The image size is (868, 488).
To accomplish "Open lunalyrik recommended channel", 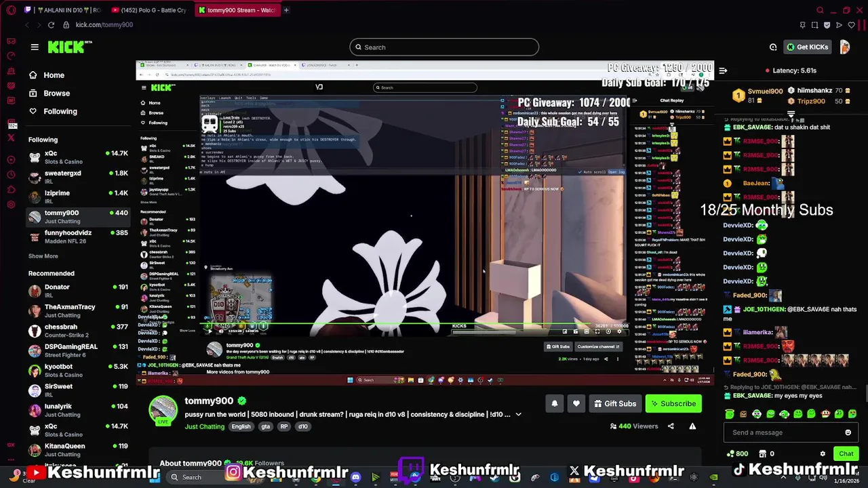I will coord(78,410).
